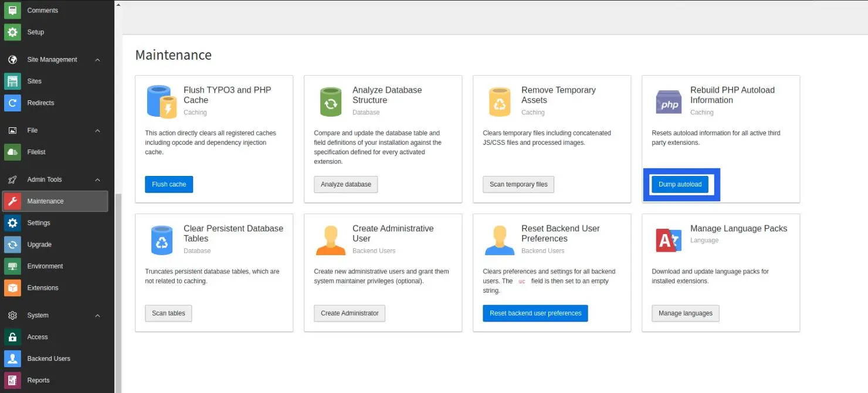Click the blue Reset User Preferences avatar
Image resolution: width=868 pixels, height=393 pixels.
[500, 240]
